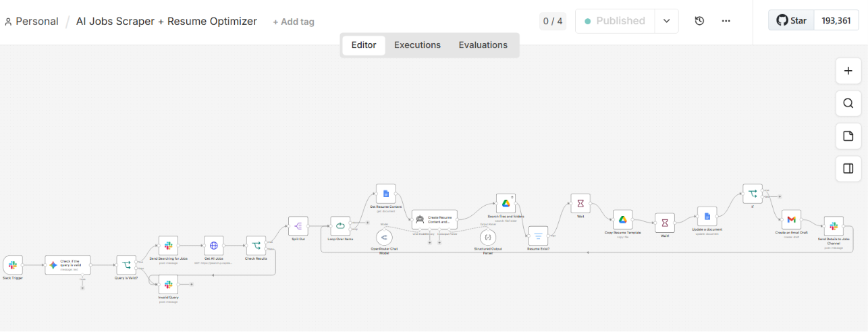Viewport: 868px width, 332px height.
Task: Select the Slack Trigger node
Action: [13, 265]
